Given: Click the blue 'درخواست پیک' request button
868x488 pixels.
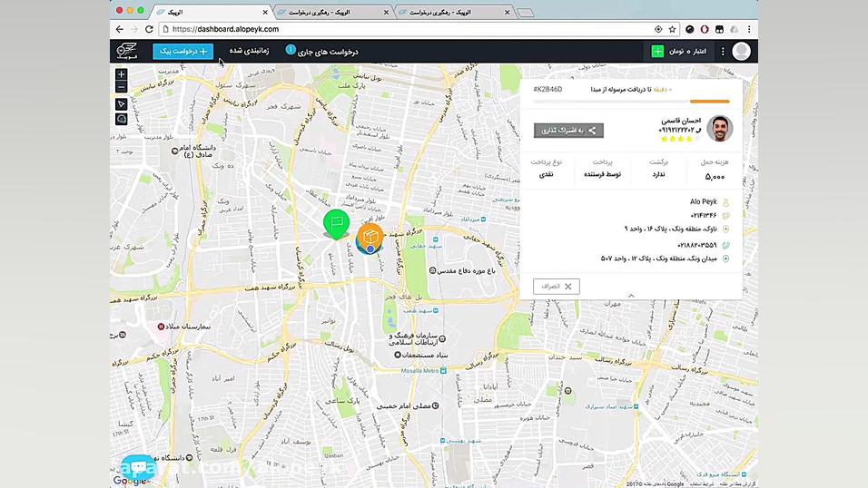Looking at the screenshot, I should pyautogui.click(x=183, y=52).
